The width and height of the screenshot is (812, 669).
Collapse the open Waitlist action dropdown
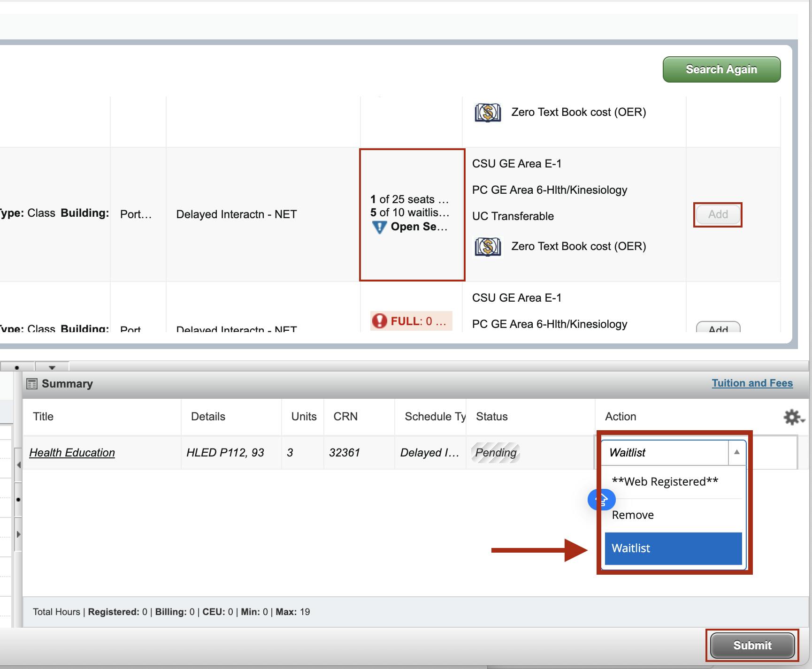click(x=736, y=452)
